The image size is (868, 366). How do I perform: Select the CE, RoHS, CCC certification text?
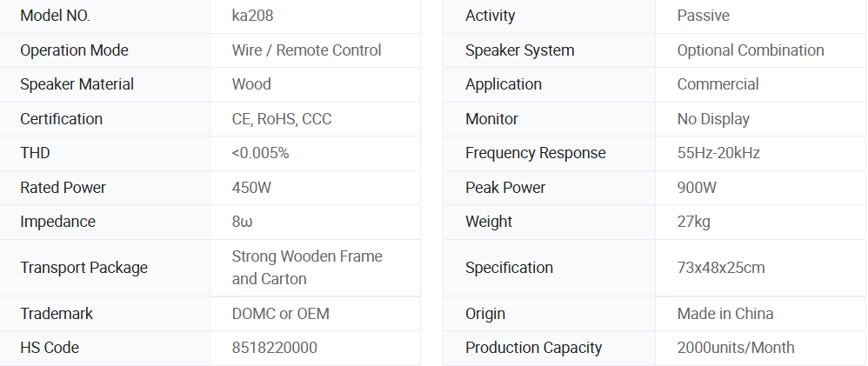281,119
